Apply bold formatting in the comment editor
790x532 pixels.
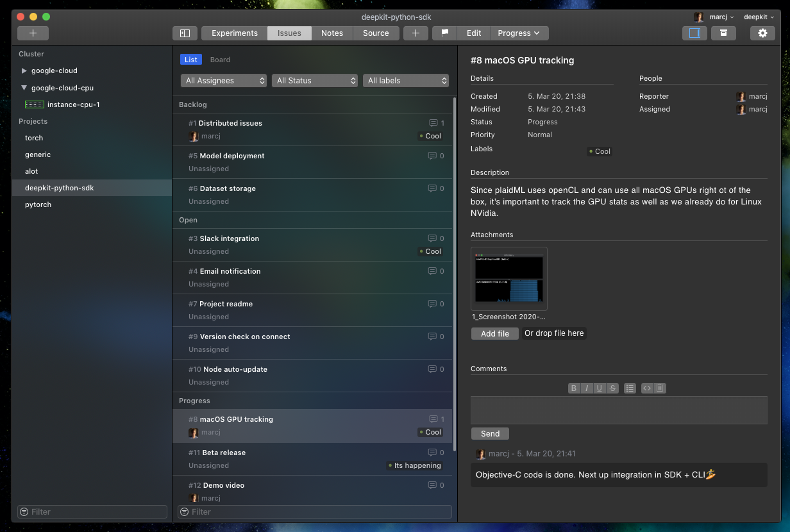[574, 388]
